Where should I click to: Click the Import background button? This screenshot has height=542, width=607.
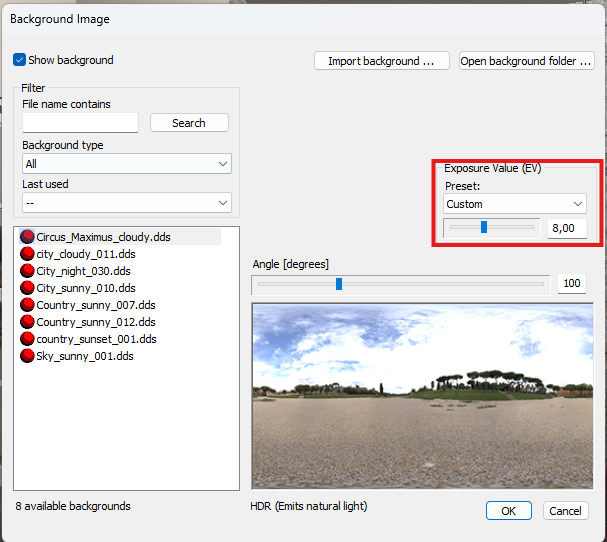[x=381, y=61]
